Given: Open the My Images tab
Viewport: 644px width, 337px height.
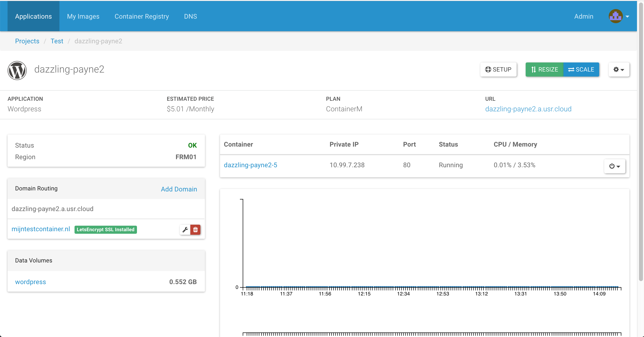Looking at the screenshot, I should pos(83,16).
